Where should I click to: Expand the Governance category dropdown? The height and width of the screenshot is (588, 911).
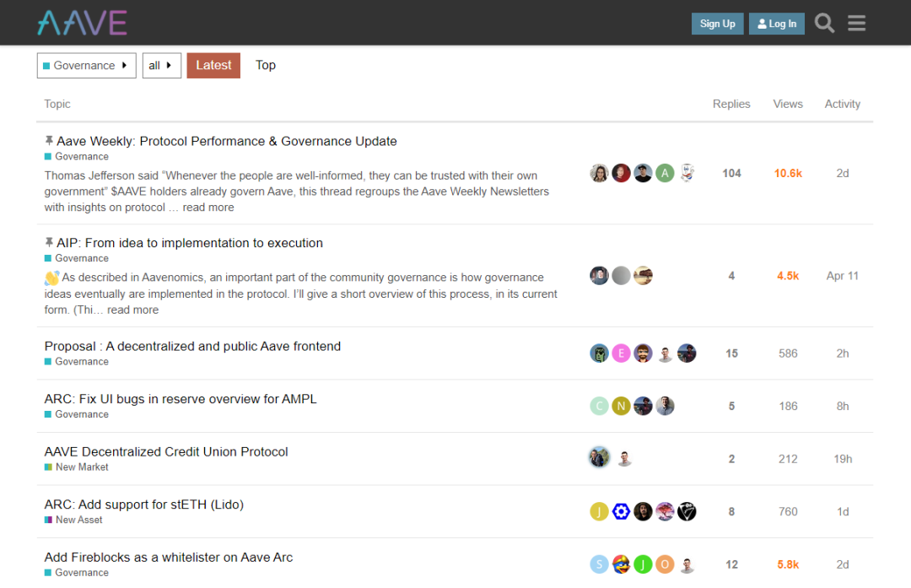click(87, 66)
